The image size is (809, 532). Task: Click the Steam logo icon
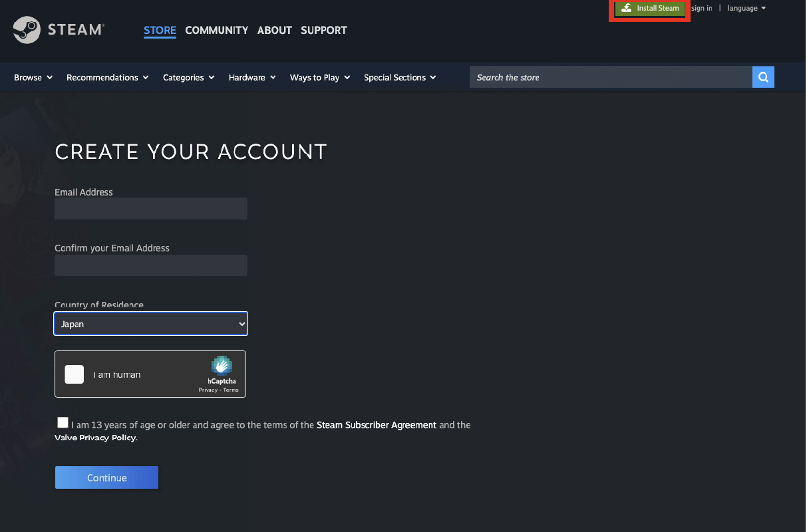click(x=27, y=30)
